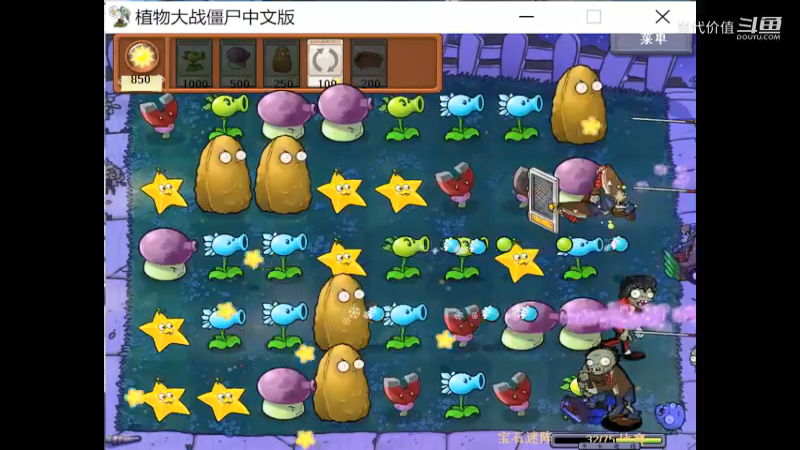Click the Fume-shroom in row four, seventh column

[529, 324]
